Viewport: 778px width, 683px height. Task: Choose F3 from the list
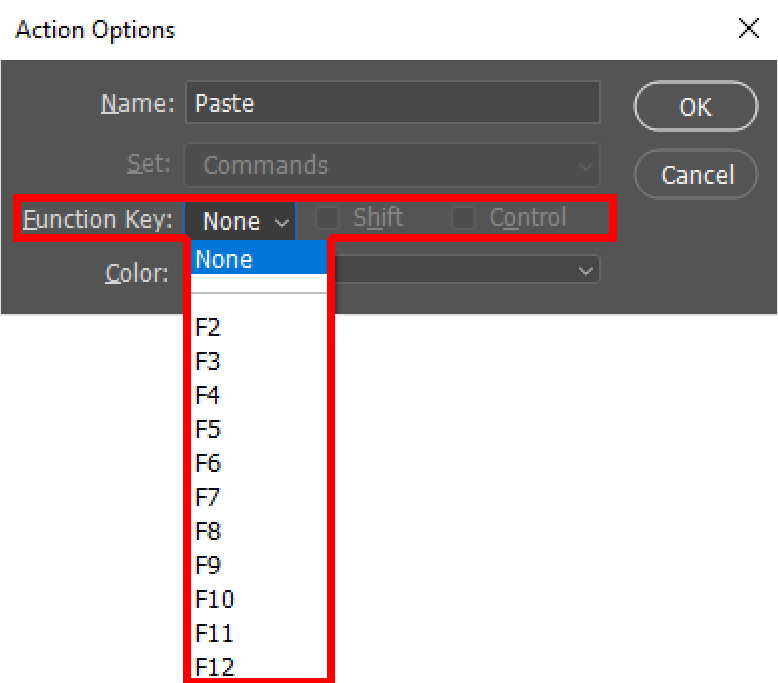point(259,361)
